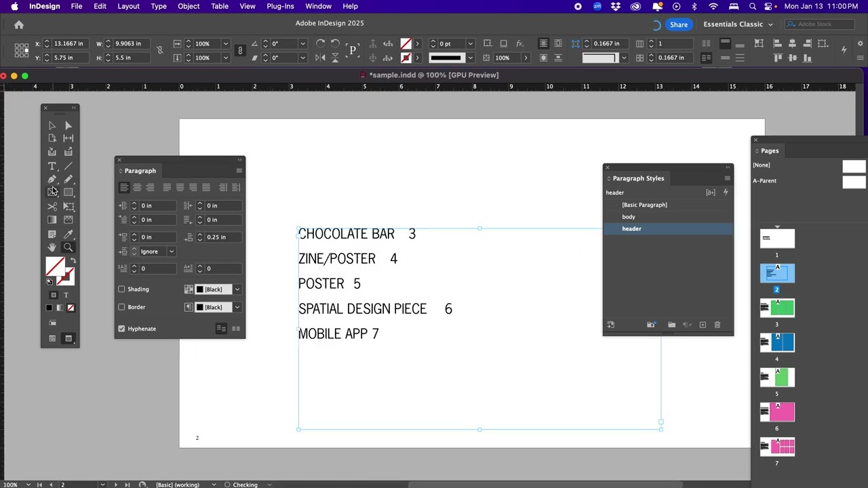Click align left in Paragraph panel
868x488 pixels.
[x=123, y=187]
